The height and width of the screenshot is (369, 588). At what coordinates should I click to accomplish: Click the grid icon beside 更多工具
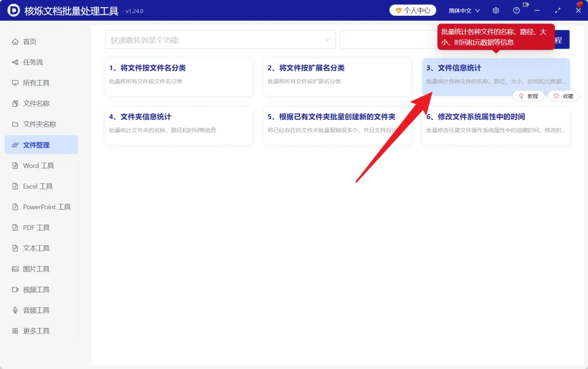click(x=15, y=331)
